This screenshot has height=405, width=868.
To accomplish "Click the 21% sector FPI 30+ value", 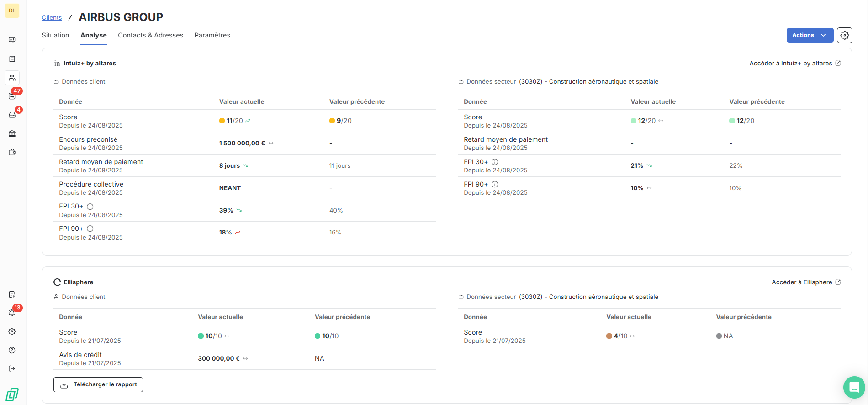I will [x=637, y=165].
